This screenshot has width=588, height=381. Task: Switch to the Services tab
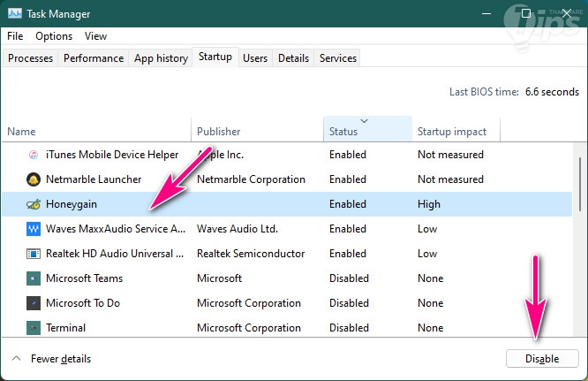tap(338, 58)
